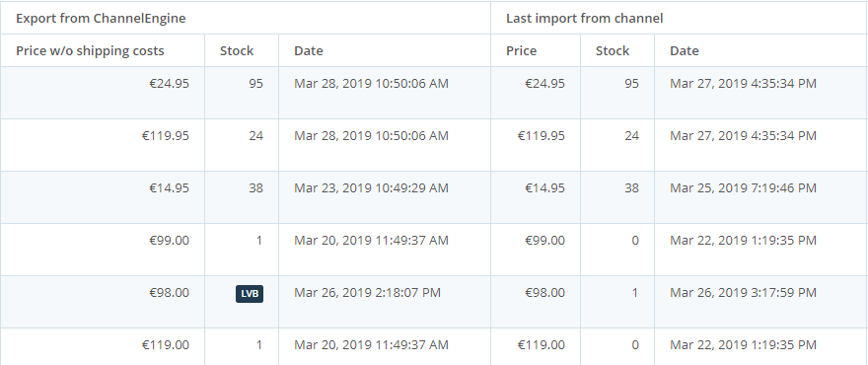Click the export Date column header
This screenshot has height=365, width=868.
pos(309,51)
